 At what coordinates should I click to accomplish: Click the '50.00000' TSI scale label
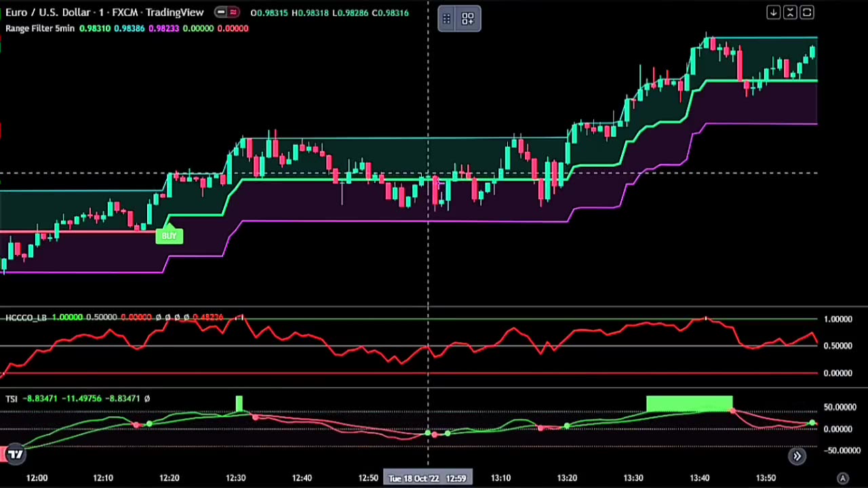pos(839,407)
